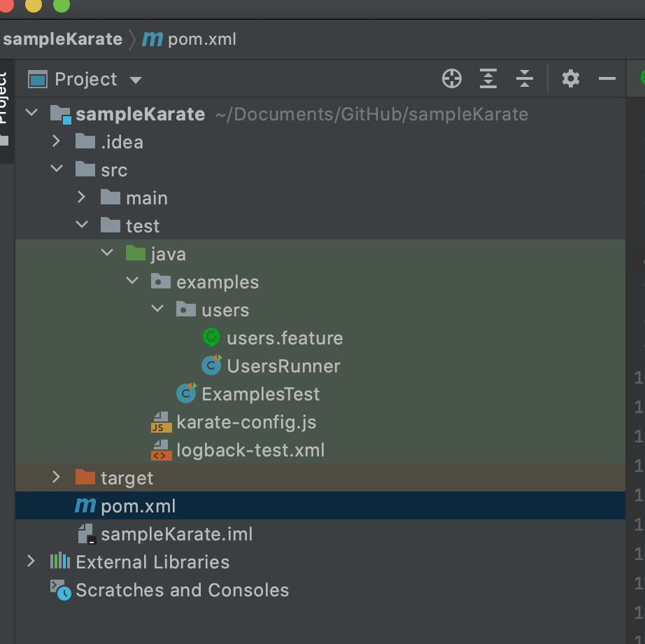
Task: Click the green java source folder icon
Action: tap(135, 253)
